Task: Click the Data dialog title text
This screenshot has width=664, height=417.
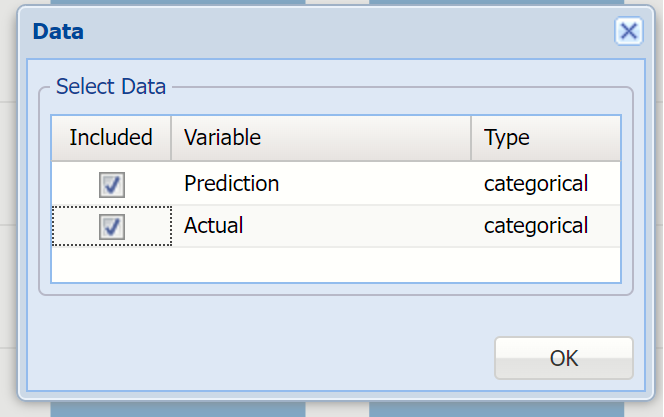Action: pyautogui.click(x=58, y=32)
